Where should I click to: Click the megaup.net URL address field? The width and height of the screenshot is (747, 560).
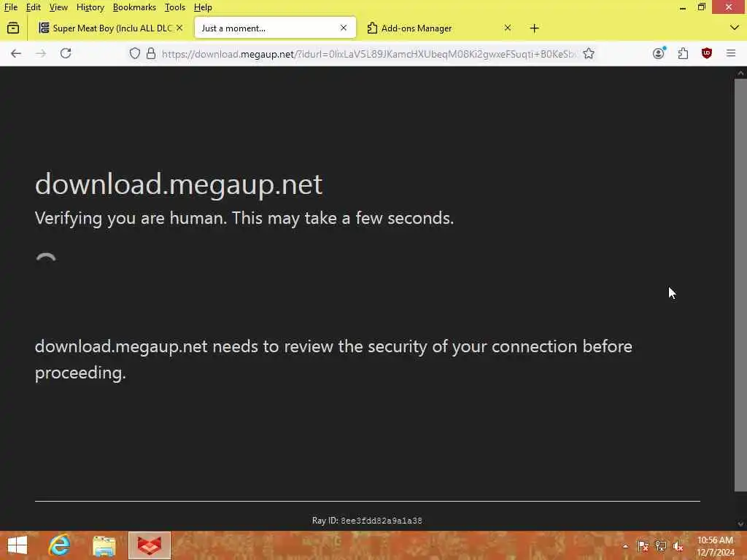tap(368, 54)
